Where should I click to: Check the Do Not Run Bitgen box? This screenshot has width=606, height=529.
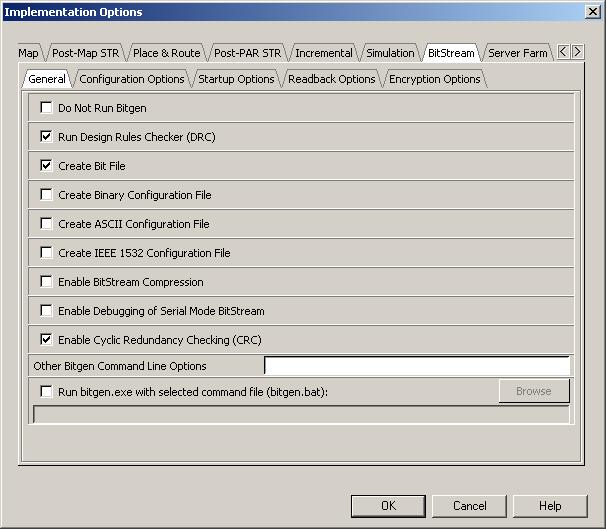[46, 107]
